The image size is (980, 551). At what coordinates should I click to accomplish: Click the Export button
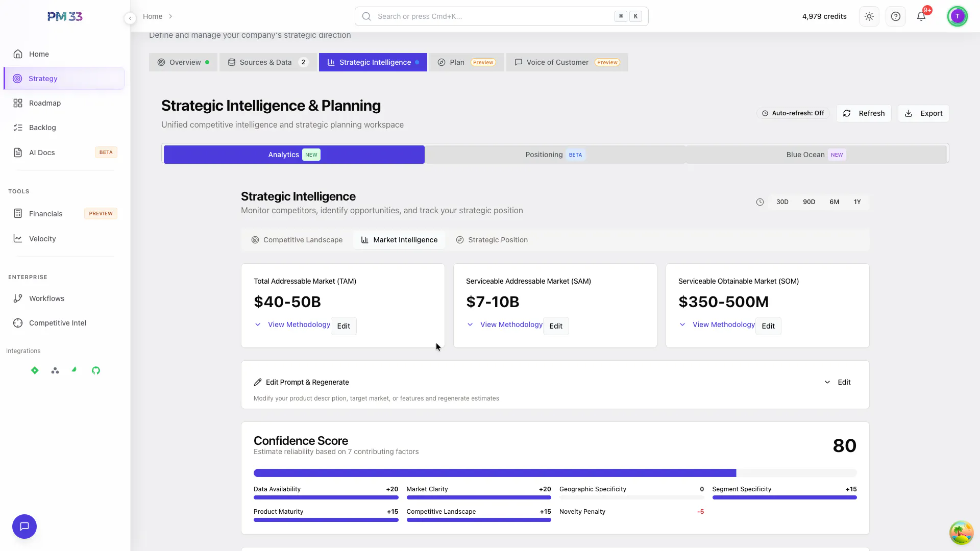tap(923, 113)
